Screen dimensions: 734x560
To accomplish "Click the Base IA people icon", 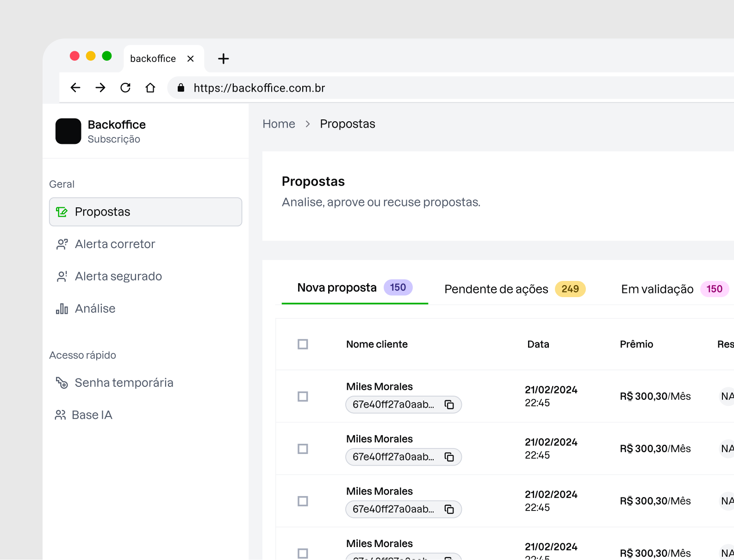I will pyautogui.click(x=61, y=415).
